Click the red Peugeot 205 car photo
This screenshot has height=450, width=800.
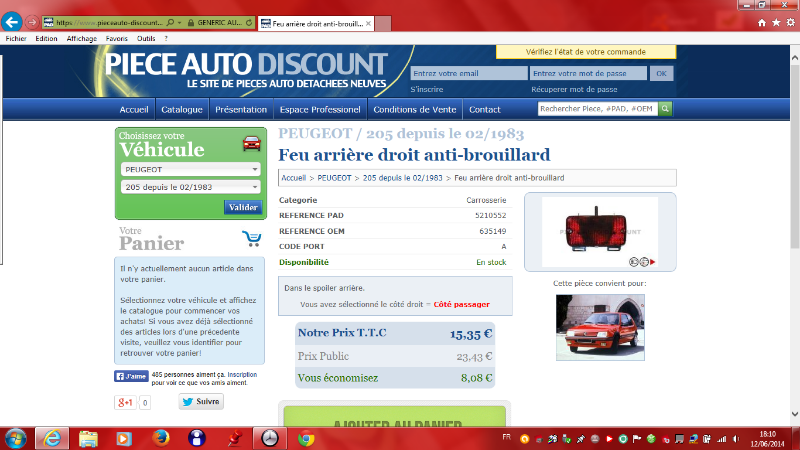(x=600, y=327)
